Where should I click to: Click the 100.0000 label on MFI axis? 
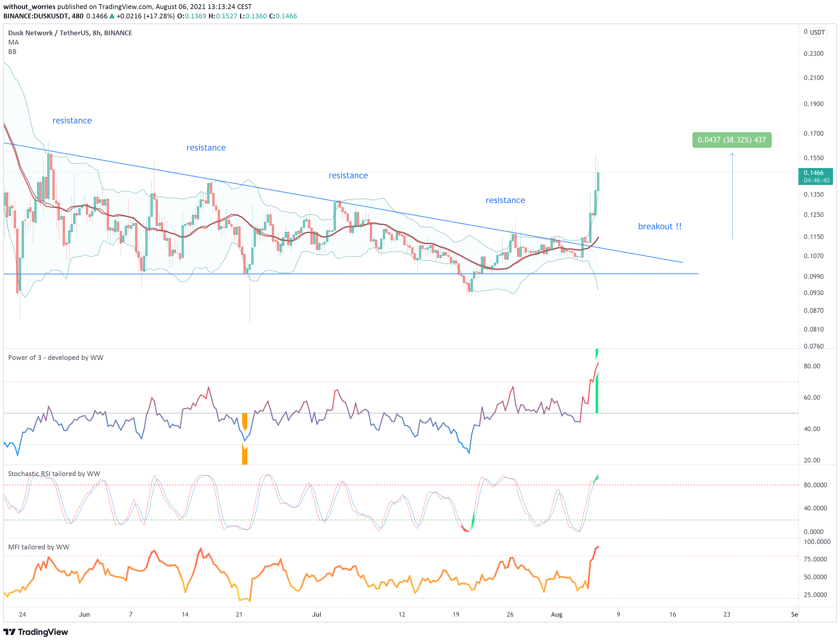click(817, 542)
